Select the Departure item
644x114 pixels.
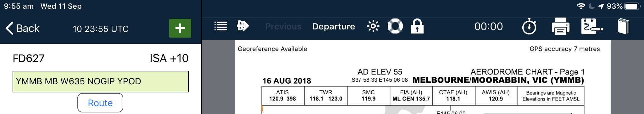[x=334, y=26]
